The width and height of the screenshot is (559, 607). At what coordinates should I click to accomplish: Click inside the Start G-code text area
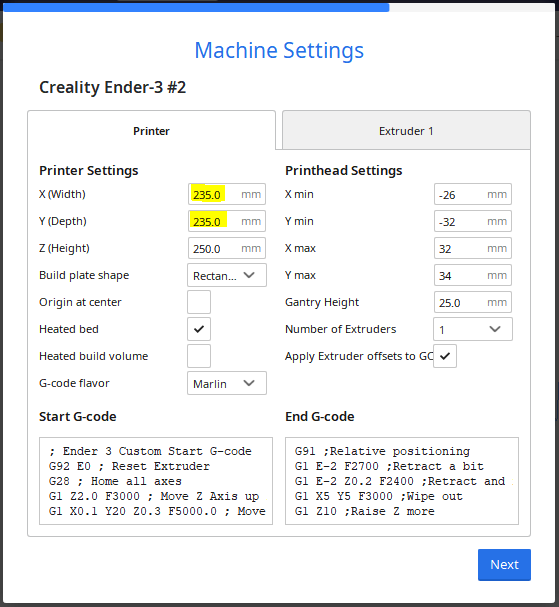(156, 481)
